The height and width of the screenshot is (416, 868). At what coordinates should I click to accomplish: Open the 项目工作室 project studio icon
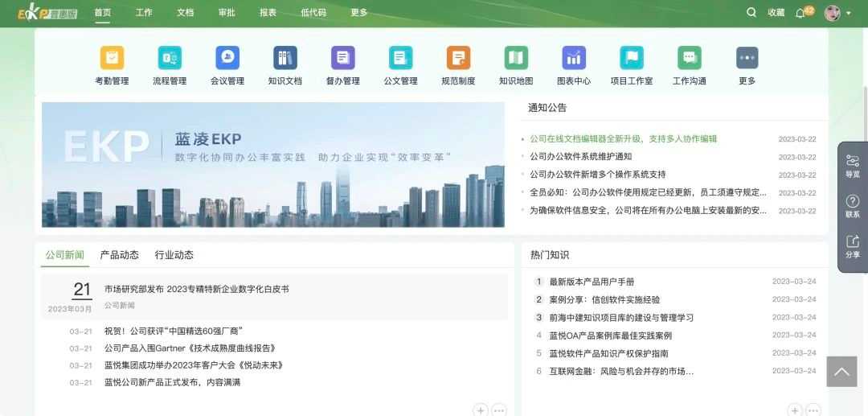coord(632,58)
